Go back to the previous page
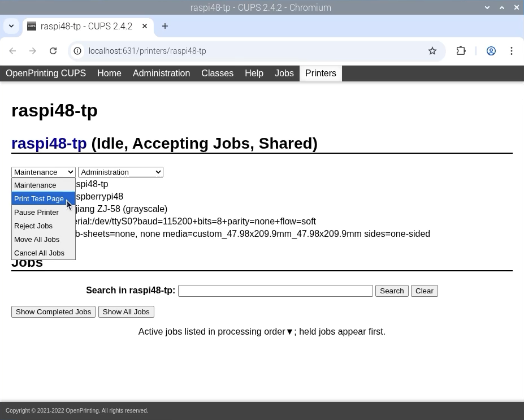 12,51
